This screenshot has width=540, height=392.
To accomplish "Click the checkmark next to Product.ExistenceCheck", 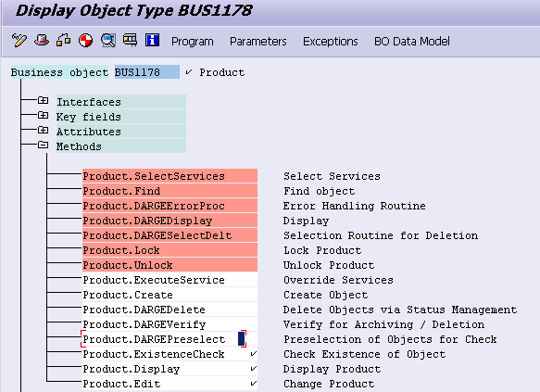I will [254, 353].
